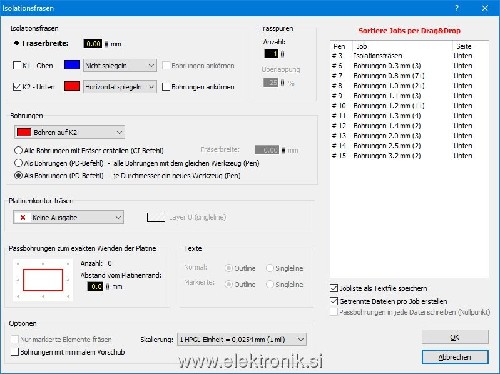
Task: Pick the red K2 layer color swatch
Action: click(72, 86)
